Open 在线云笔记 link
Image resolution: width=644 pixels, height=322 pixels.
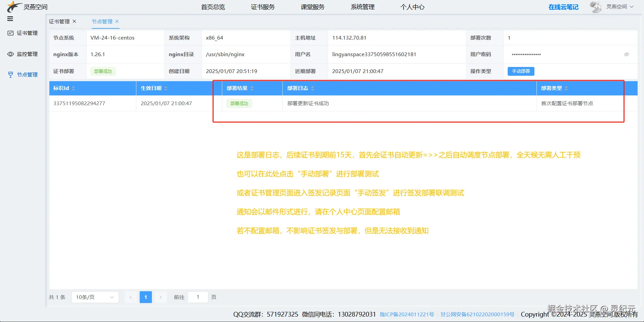click(x=563, y=7)
